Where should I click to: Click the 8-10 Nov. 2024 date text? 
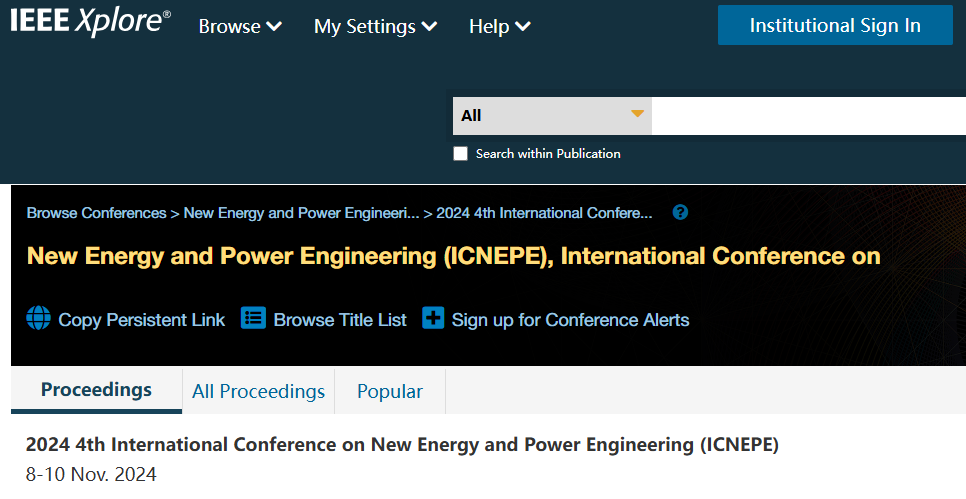tap(91, 474)
